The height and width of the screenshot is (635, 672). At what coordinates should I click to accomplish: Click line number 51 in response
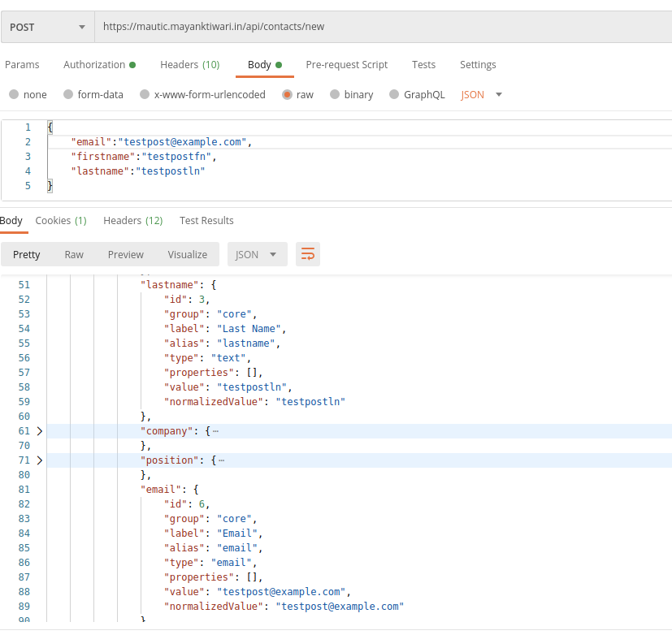[24, 285]
